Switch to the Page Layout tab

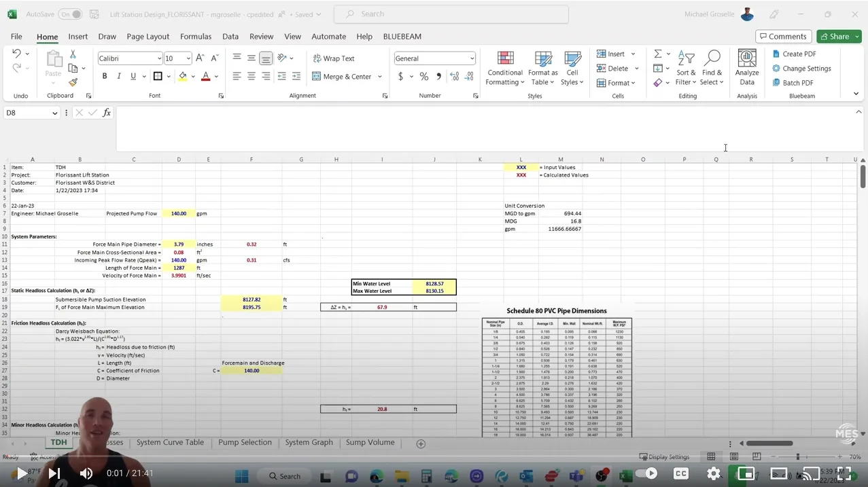148,37
